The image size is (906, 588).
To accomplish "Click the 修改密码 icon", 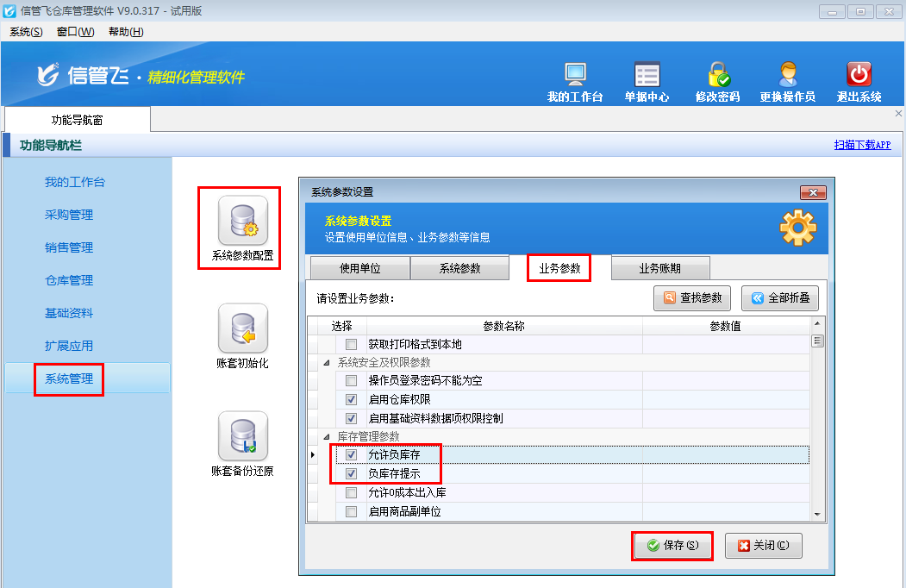I will point(717,79).
